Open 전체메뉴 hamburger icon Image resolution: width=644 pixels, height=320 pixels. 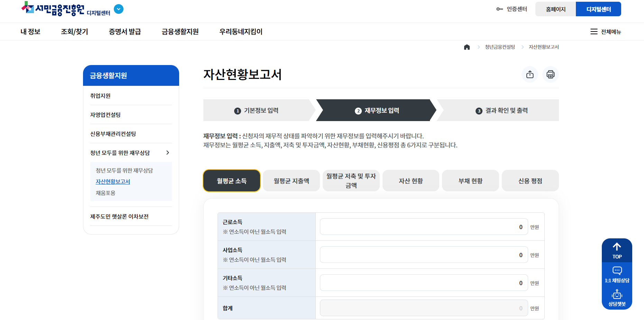(x=594, y=31)
